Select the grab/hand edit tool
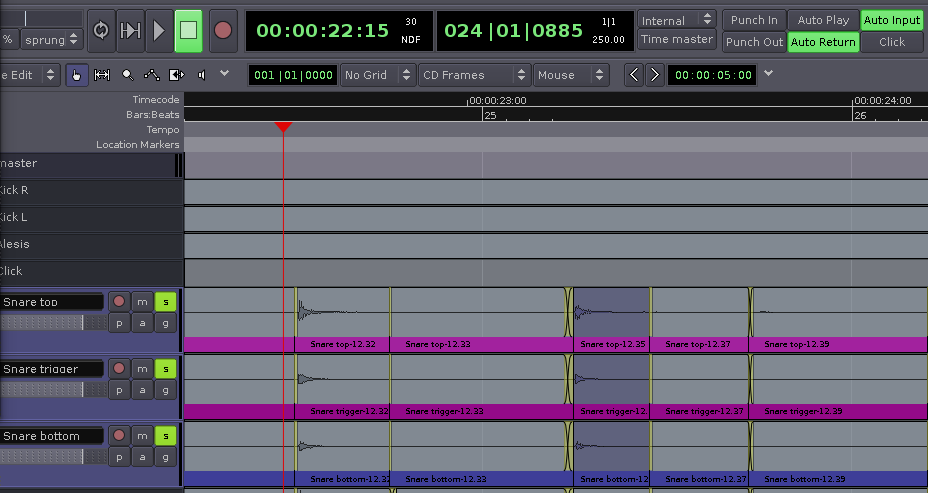 click(x=77, y=75)
